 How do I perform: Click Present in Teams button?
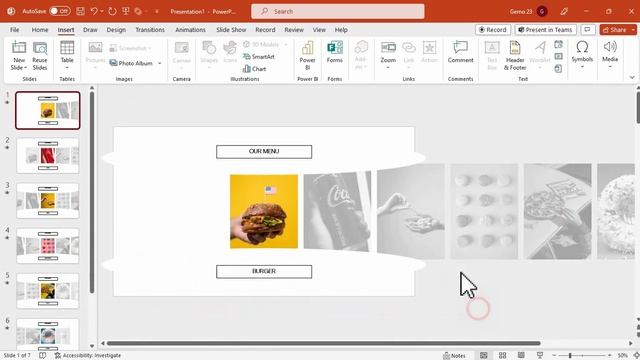(x=545, y=30)
